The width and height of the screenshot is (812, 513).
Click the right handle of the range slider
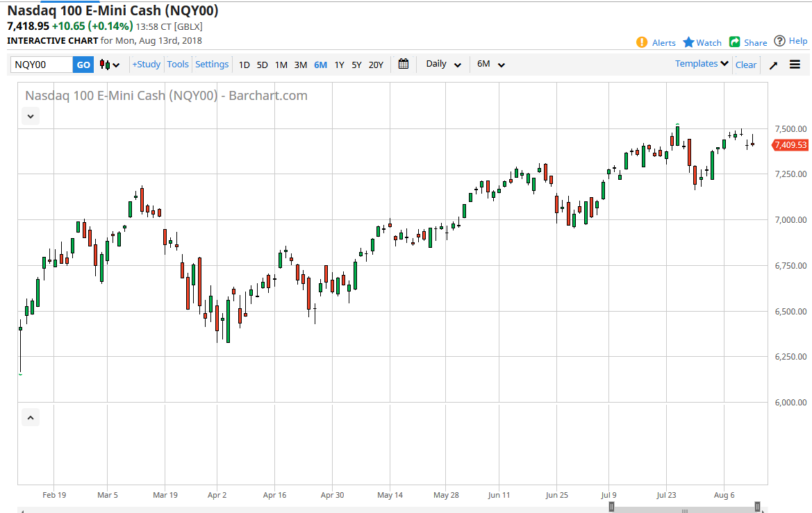pos(757,507)
